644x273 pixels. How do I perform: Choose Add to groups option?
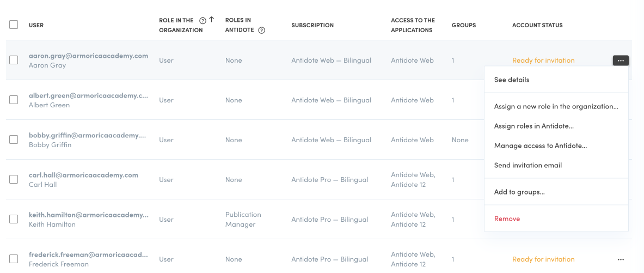pos(519,192)
